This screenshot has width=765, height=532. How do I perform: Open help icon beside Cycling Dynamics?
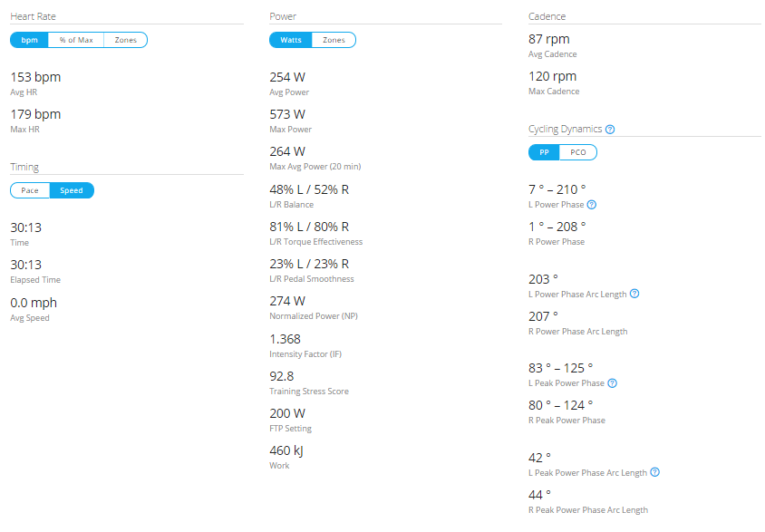coord(610,130)
